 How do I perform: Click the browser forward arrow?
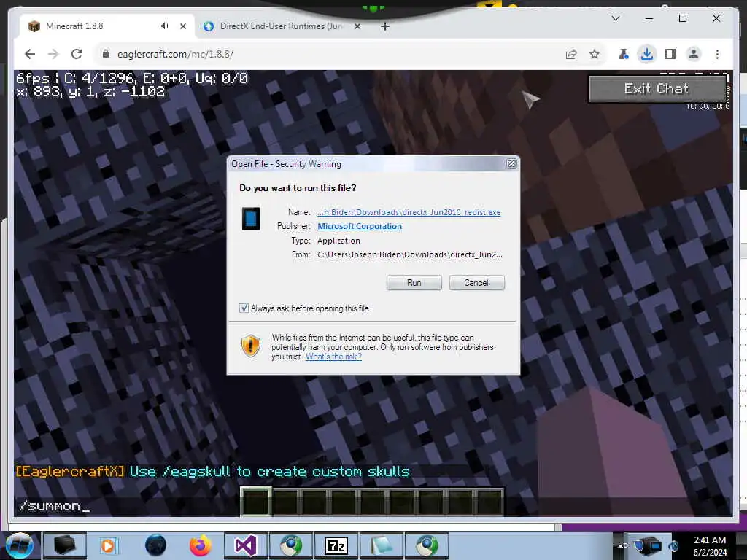pyautogui.click(x=53, y=54)
